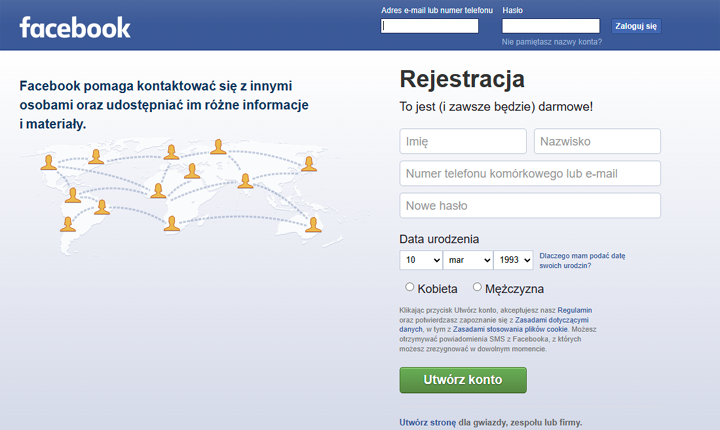The width and height of the screenshot is (720, 430).
Task: Select the Mężczyzna radio button
Action: pos(477,287)
